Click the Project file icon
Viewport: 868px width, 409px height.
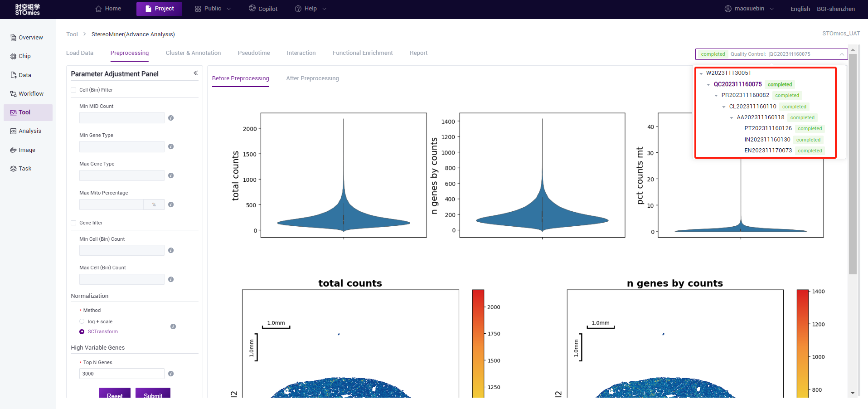[148, 9]
